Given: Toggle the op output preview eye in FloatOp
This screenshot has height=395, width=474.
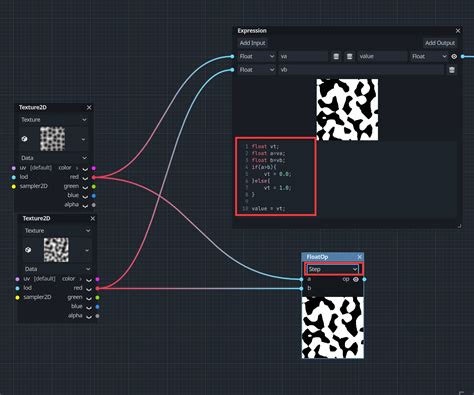Looking at the screenshot, I should click(x=356, y=279).
